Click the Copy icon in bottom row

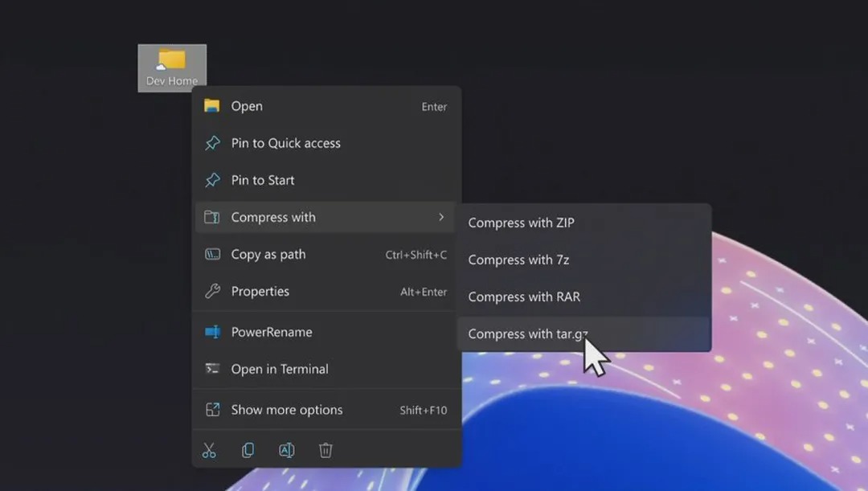pos(248,450)
